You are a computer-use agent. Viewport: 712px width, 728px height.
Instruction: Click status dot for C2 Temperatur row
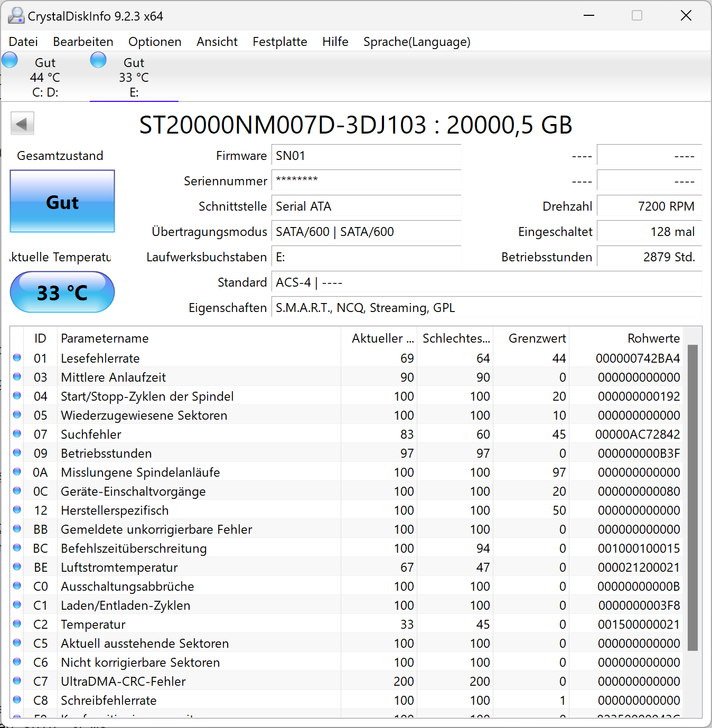(x=17, y=624)
